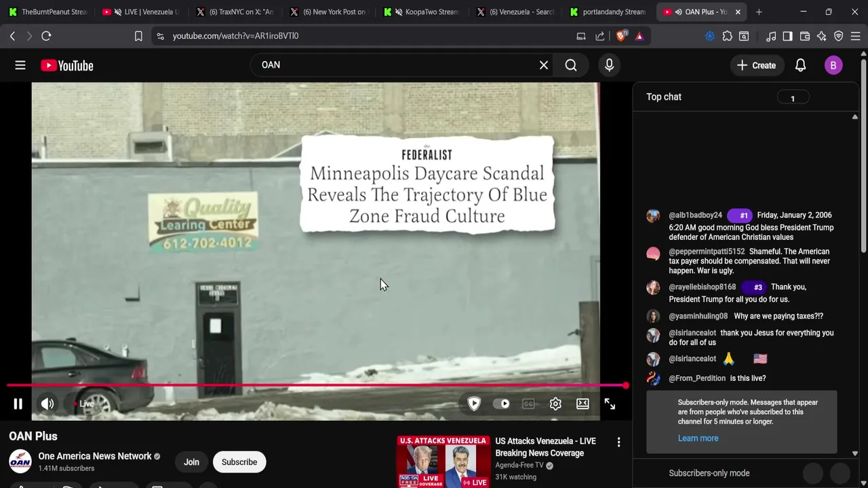Screen dimensions: 868x488
Task: Select chat user @alb1badboy24
Action: [695, 216]
